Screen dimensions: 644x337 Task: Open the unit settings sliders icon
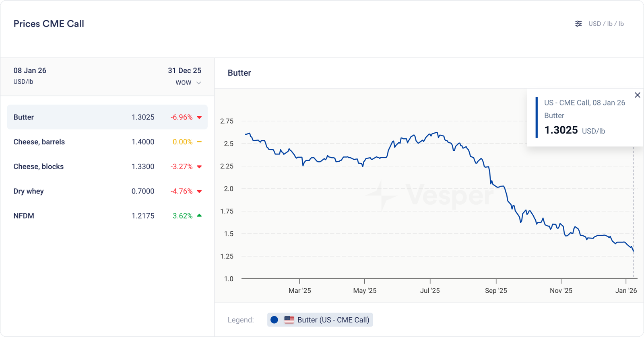pos(578,24)
